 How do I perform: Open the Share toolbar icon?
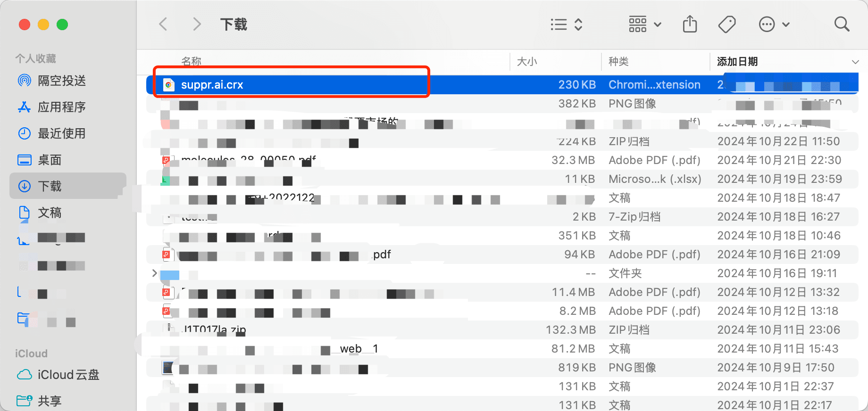tap(690, 24)
